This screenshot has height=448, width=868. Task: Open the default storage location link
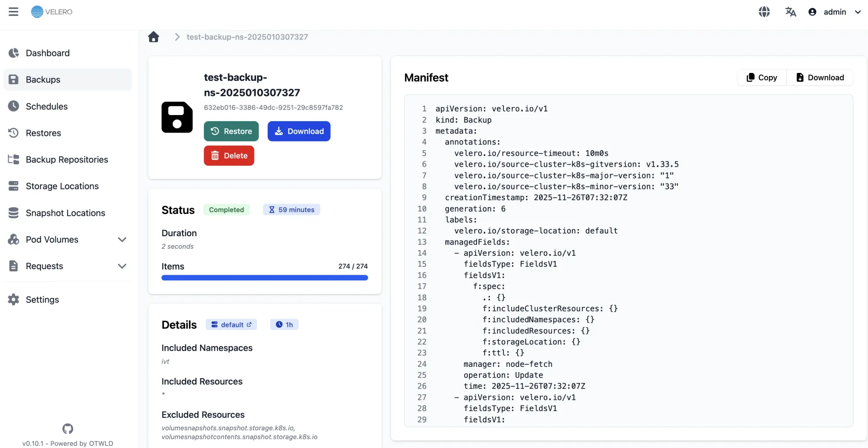pos(231,324)
